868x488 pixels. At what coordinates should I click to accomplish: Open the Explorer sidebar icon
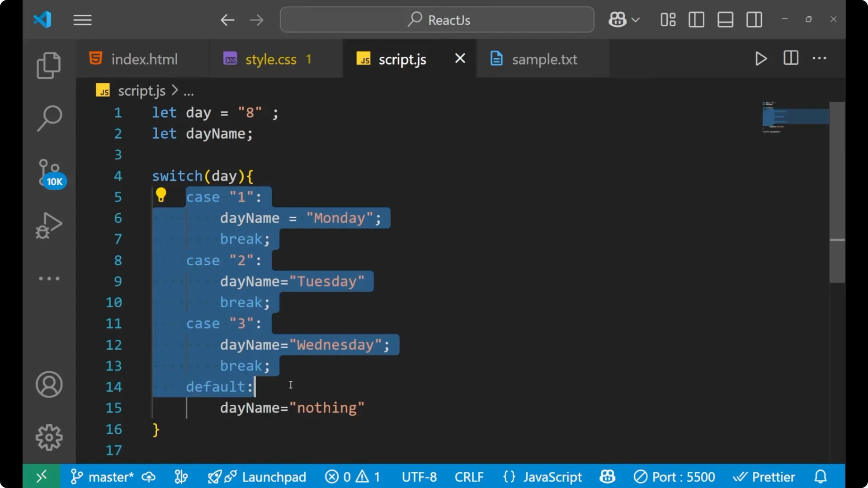pyautogui.click(x=49, y=66)
